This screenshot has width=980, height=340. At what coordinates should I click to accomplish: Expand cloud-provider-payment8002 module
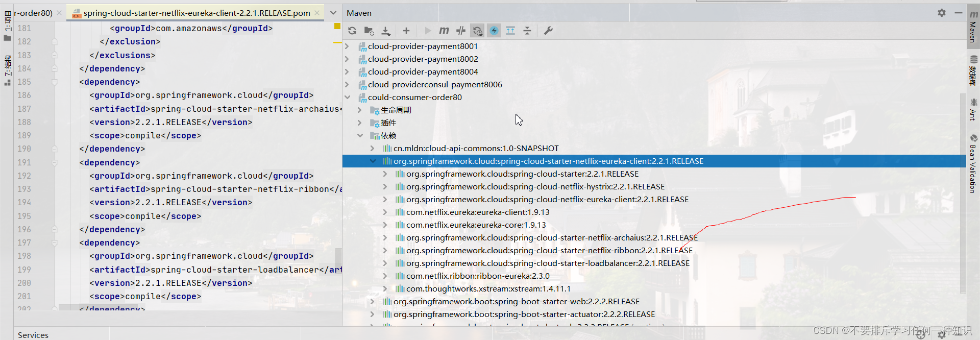click(x=348, y=59)
